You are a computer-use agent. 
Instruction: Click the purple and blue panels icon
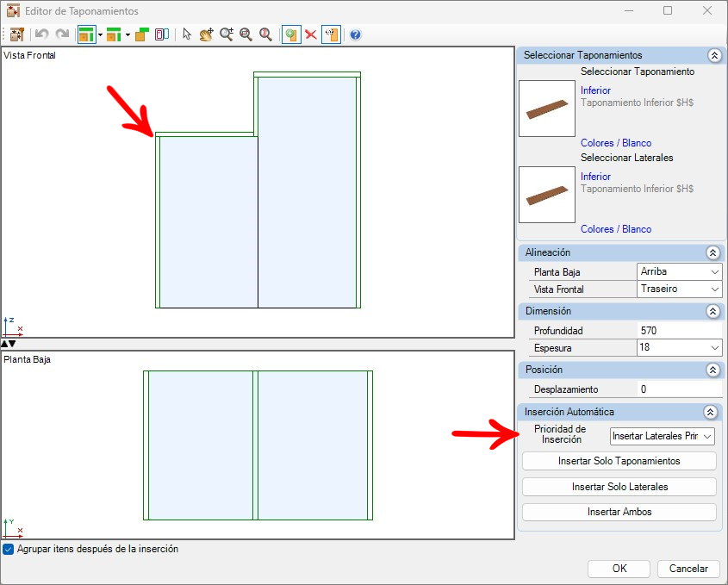[162, 34]
